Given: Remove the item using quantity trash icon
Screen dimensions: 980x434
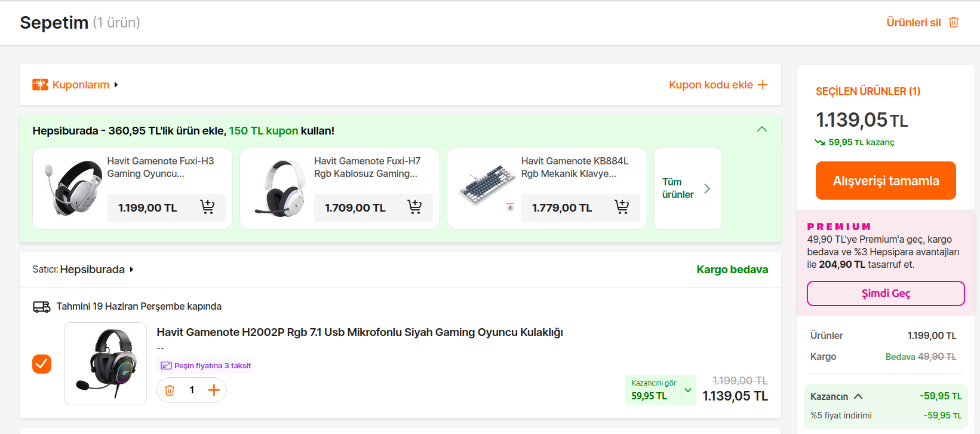Looking at the screenshot, I should click(x=170, y=390).
